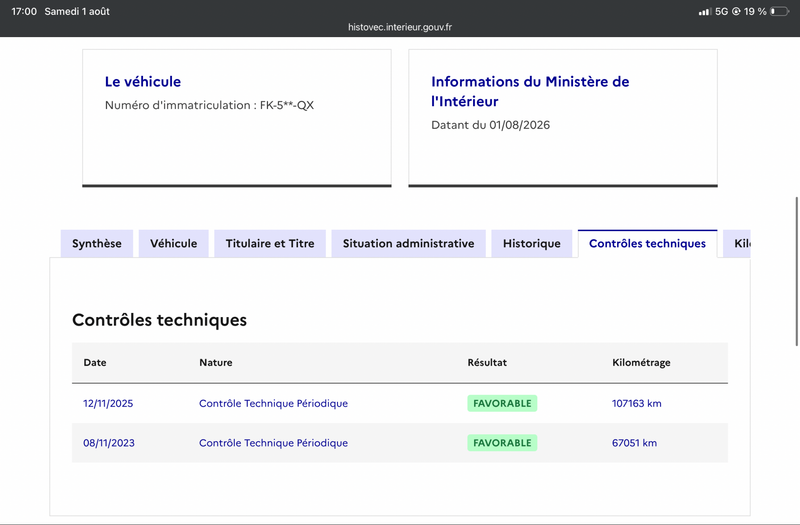Click the Le véhicule card title
Viewport: 800px width, 525px height.
coord(143,82)
